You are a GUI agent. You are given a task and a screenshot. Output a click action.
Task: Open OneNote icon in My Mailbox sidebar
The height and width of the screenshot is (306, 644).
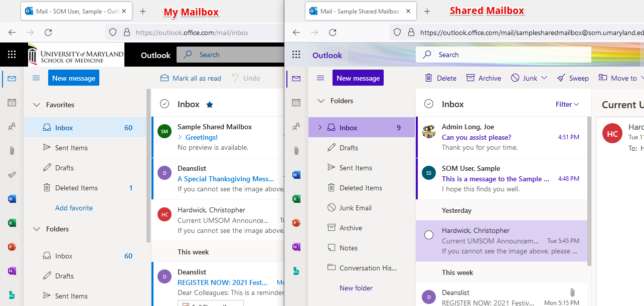(x=12, y=271)
